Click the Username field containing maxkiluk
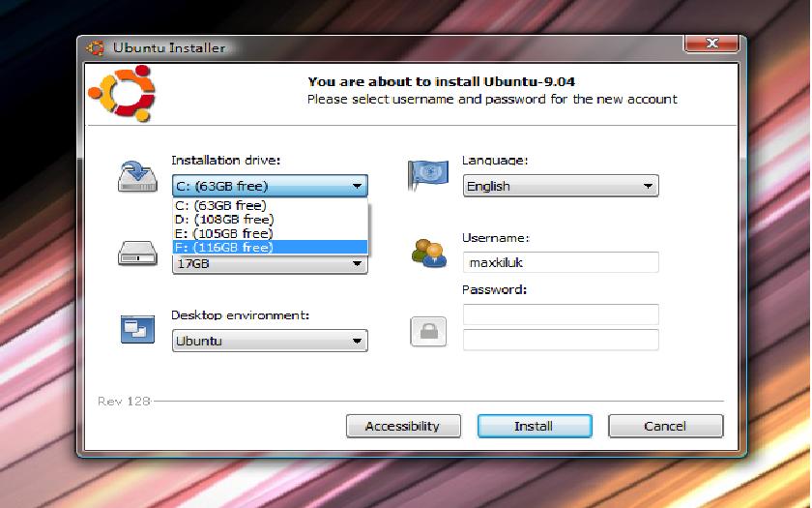Image resolution: width=812 pixels, height=508 pixels. [561, 262]
